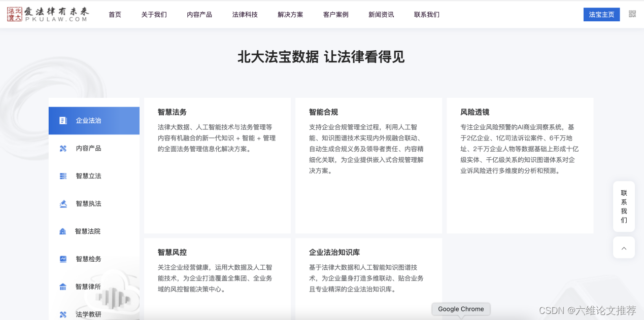Click the PKULAW.COM logo
The width and height of the screenshot is (644, 320).
(48, 14)
